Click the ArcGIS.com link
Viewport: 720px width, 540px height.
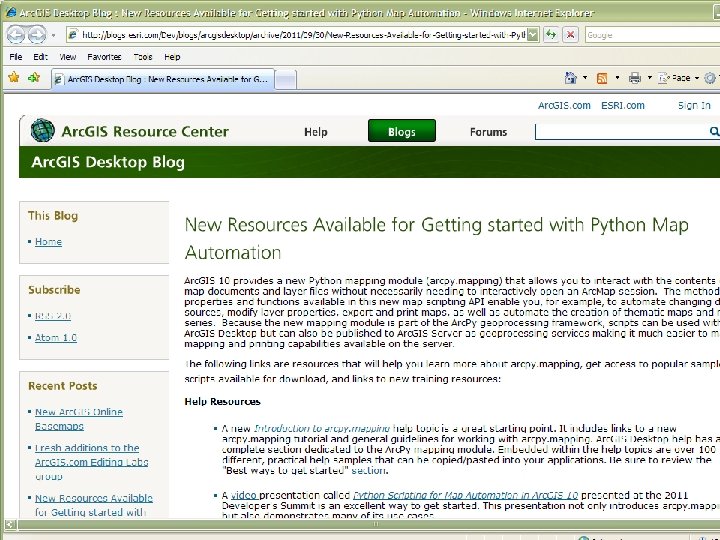click(564, 106)
